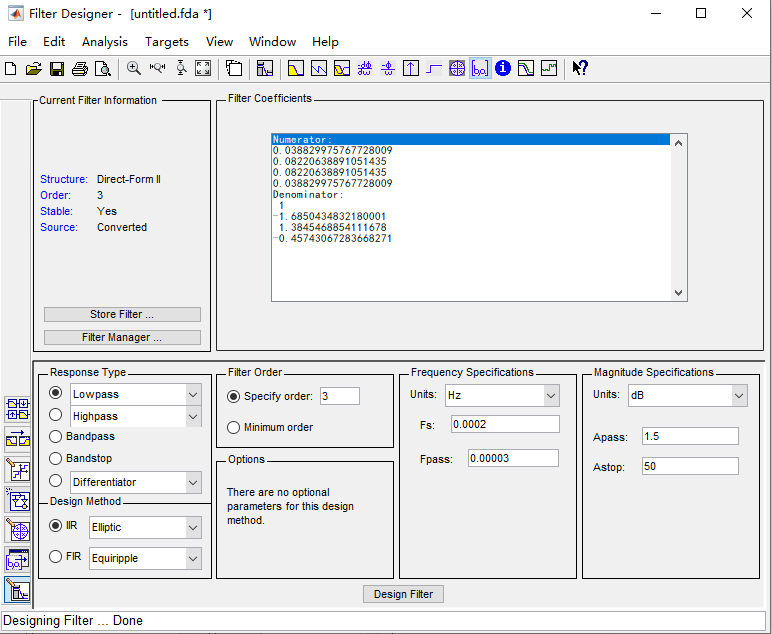Click the New filter design icon

coord(11,68)
